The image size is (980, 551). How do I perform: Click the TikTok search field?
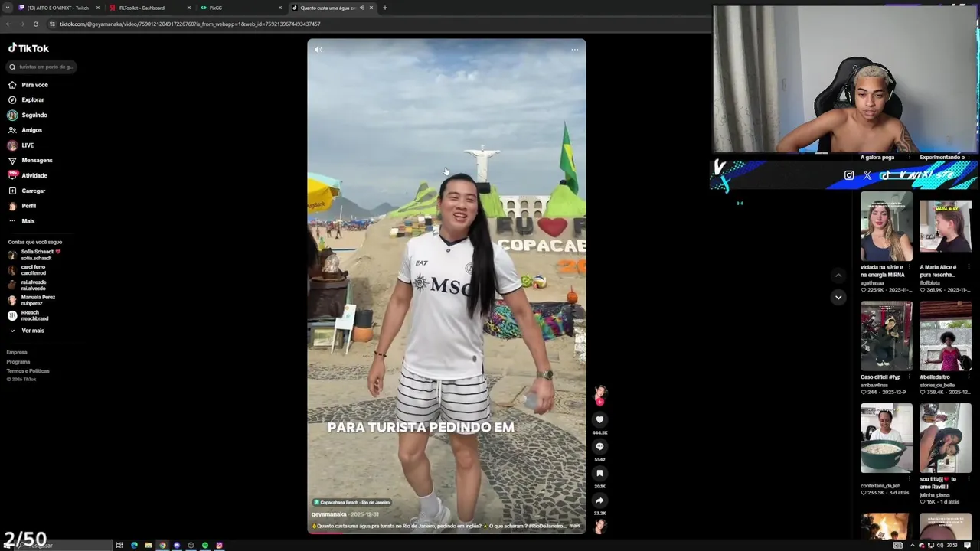coord(42,67)
